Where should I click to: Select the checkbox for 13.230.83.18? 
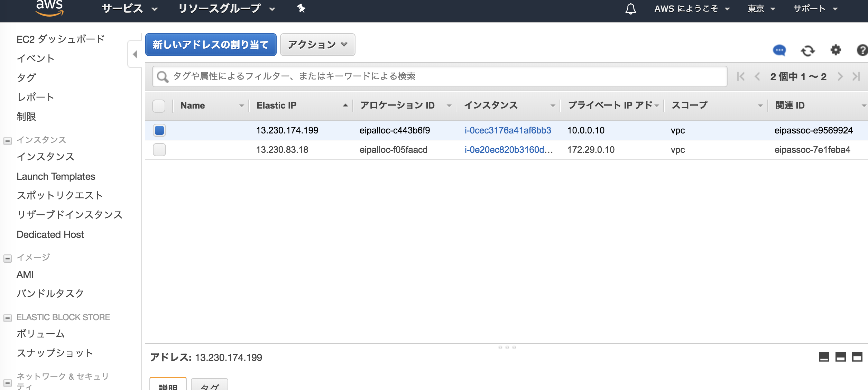159,150
